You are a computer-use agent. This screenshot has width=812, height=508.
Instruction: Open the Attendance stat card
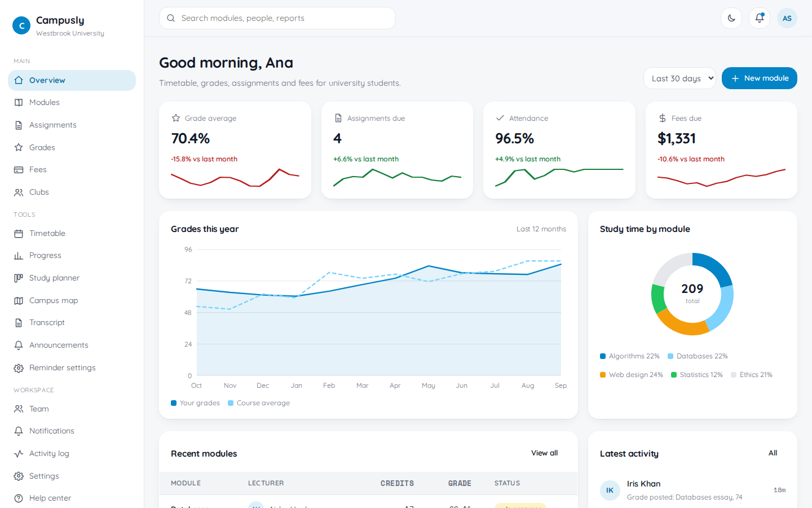click(x=559, y=150)
